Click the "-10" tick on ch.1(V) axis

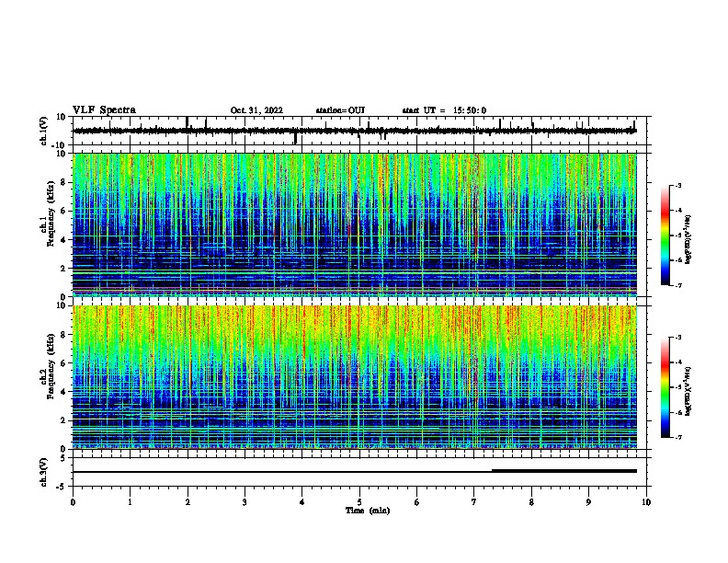(x=59, y=145)
